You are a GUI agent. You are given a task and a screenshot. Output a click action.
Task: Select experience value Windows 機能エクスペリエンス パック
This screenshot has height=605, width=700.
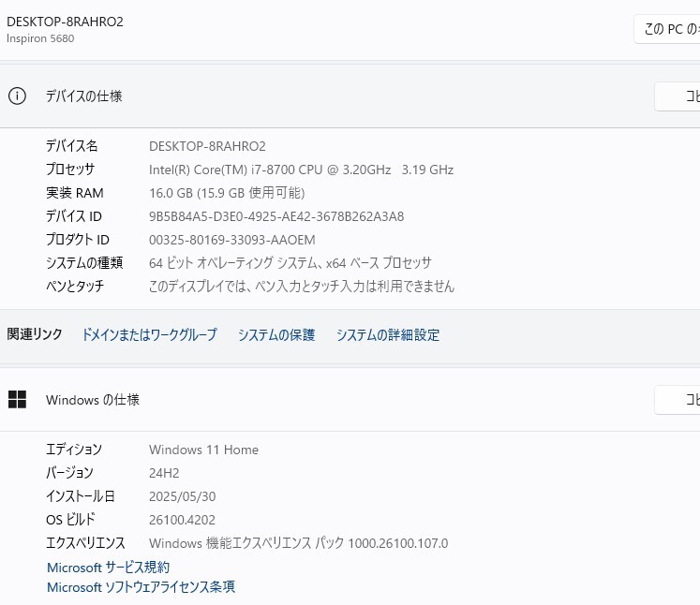[x=298, y=543]
